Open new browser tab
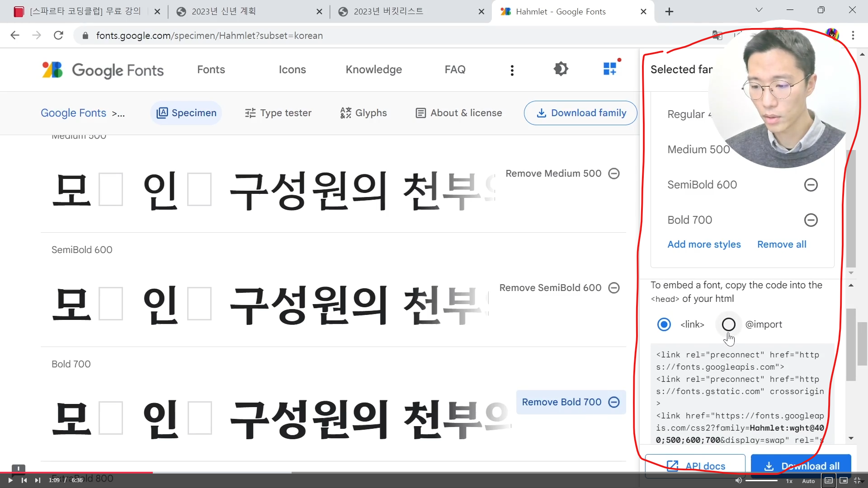868x488 pixels. pyautogui.click(x=670, y=12)
